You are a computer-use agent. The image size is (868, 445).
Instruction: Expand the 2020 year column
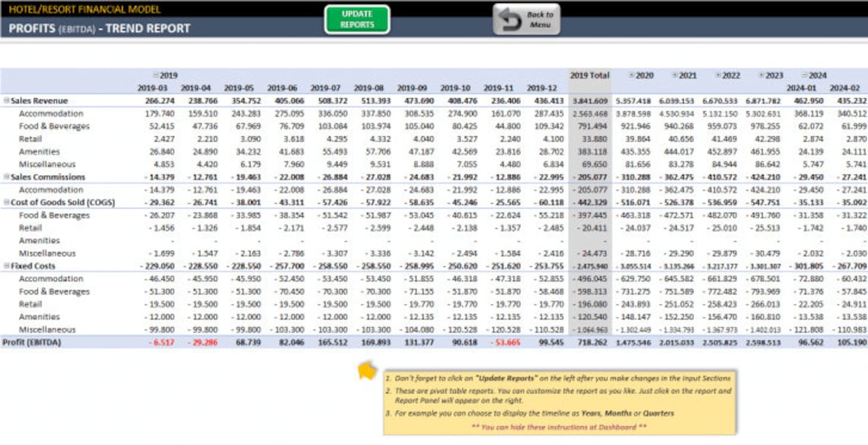[632, 75]
